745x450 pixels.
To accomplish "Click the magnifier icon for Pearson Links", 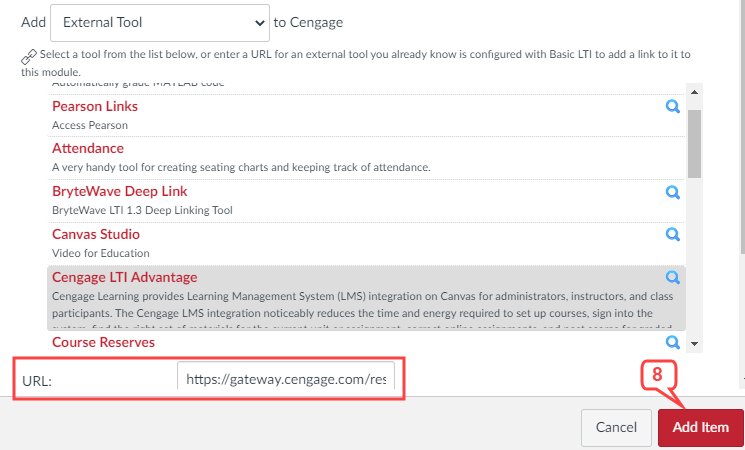I will pos(672,106).
